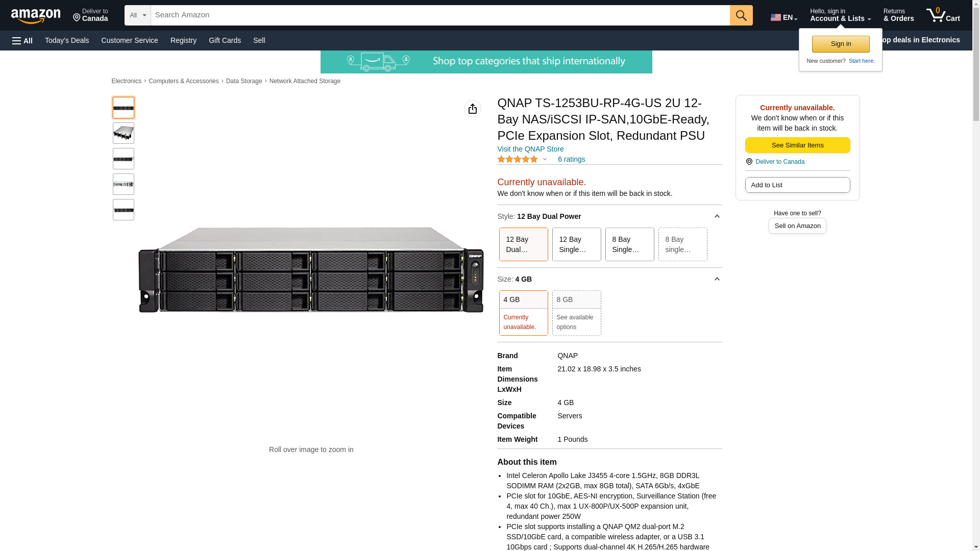Select the second product thumbnail image
The image size is (980, 551).
click(124, 133)
